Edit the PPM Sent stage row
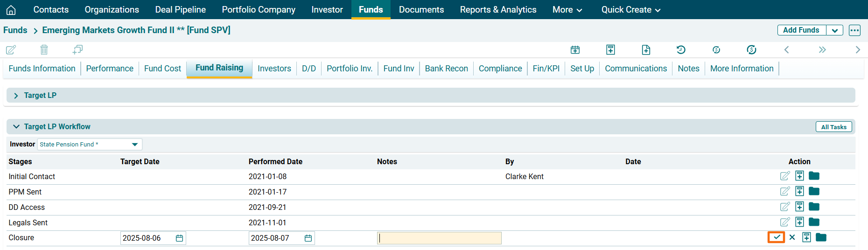The width and height of the screenshot is (868, 250). tap(785, 191)
